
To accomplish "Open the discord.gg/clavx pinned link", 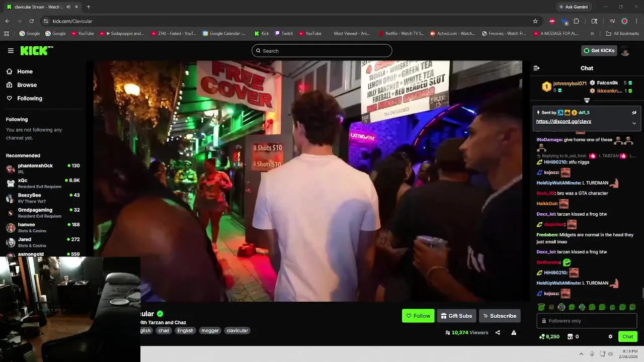I will 563,122.
